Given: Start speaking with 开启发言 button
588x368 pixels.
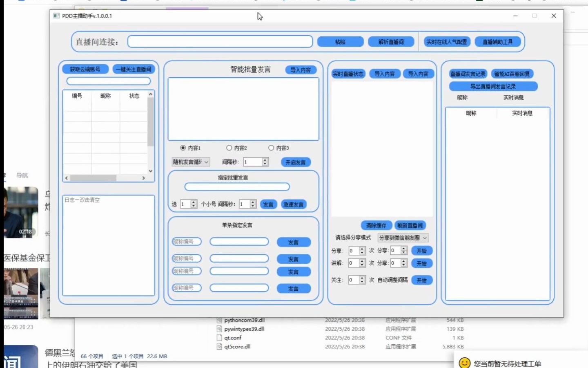Looking at the screenshot, I should [x=296, y=162].
